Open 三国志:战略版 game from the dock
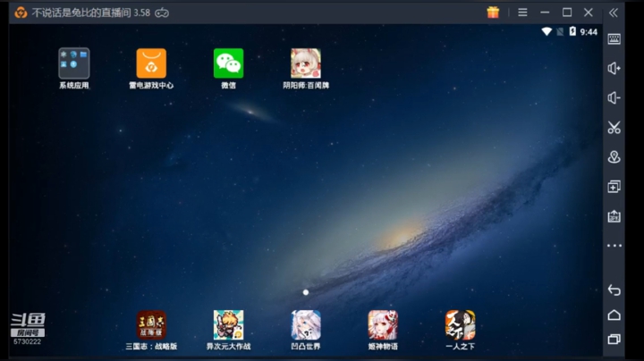This screenshot has width=644, height=361. click(151, 325)
